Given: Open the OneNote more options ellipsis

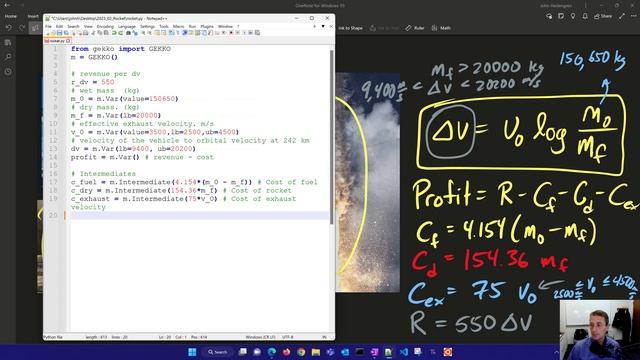Looking at the screenshot, I should (633, 16).
